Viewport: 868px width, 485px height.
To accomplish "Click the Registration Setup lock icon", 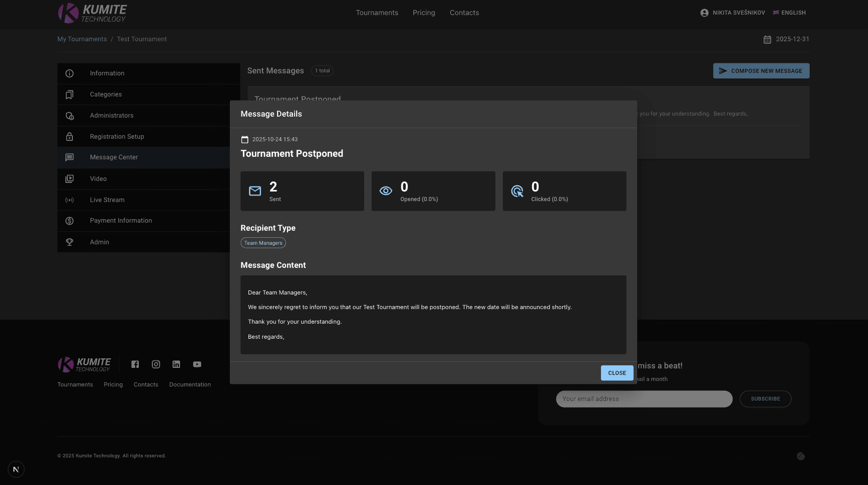I will tap(69, 136).
